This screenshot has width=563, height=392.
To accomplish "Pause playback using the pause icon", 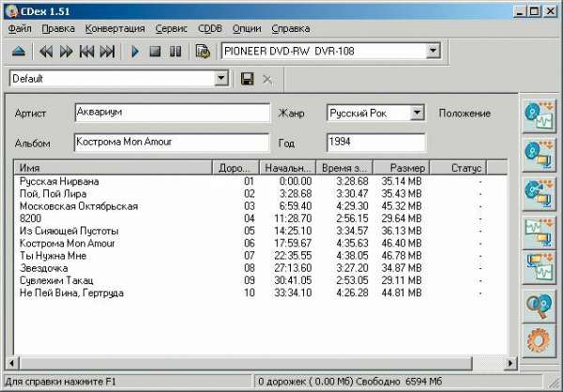I will pos(175,51).
